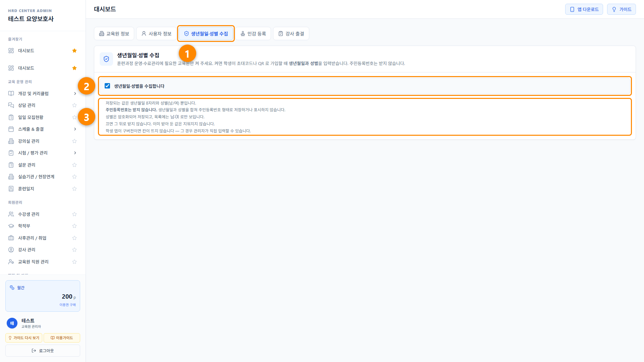Switch to the 교육원 정보 tab

tap(114, 34)
